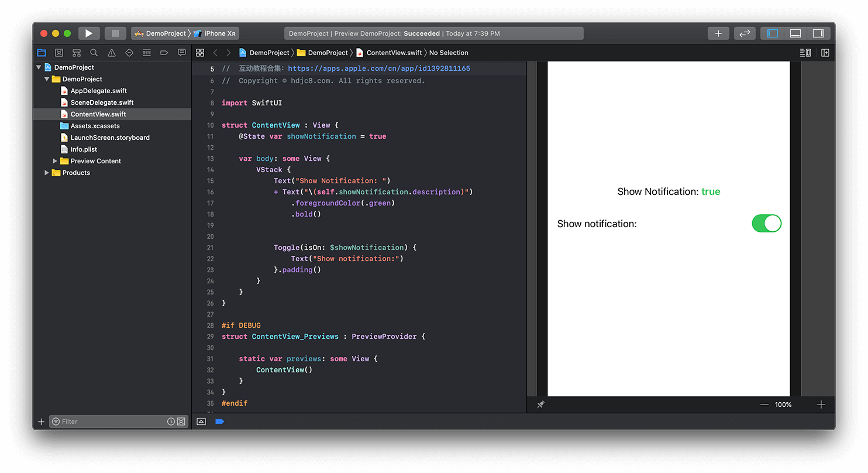The width and height of the screenshot is (868, 473).
Task: Hide the navigator pane
Action: (773, 33)
